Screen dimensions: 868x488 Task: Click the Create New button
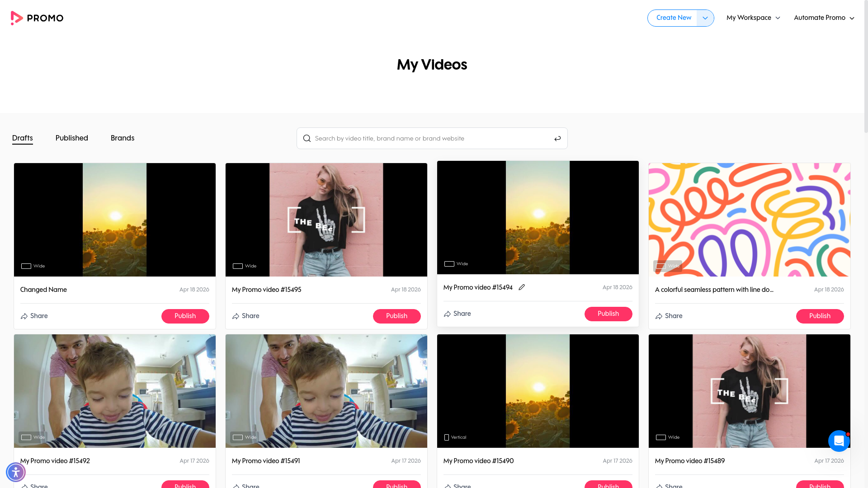coord(673,18)
